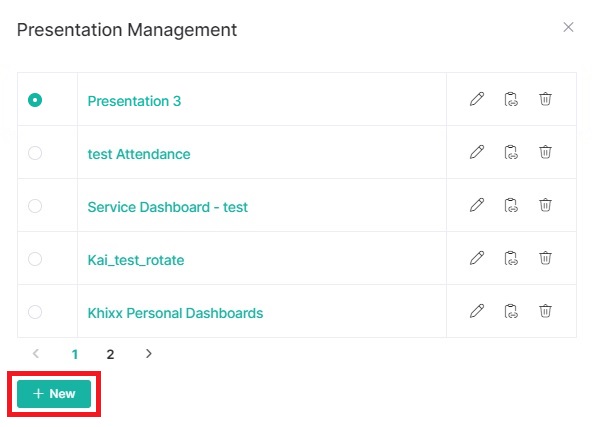Go to previous page chevron
The width and height of the screenshot is (594, 427).
pos(36,353)
